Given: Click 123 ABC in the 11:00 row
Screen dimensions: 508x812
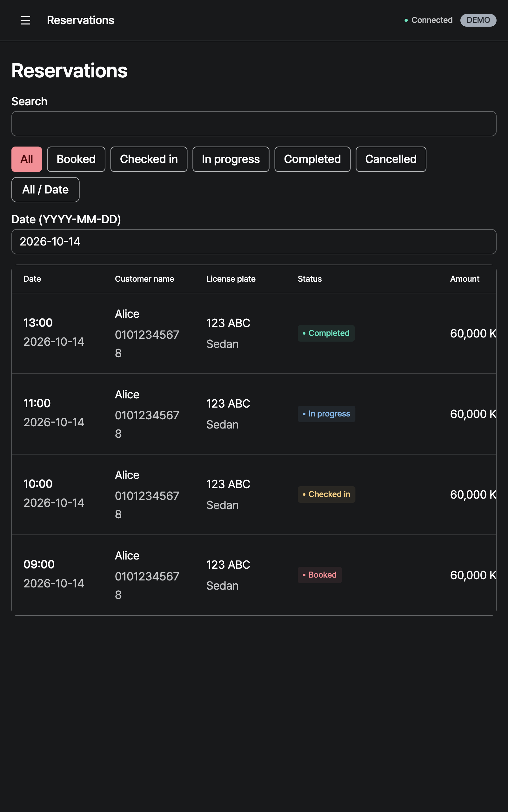Looking at the screenshot, I should point(228,404).
